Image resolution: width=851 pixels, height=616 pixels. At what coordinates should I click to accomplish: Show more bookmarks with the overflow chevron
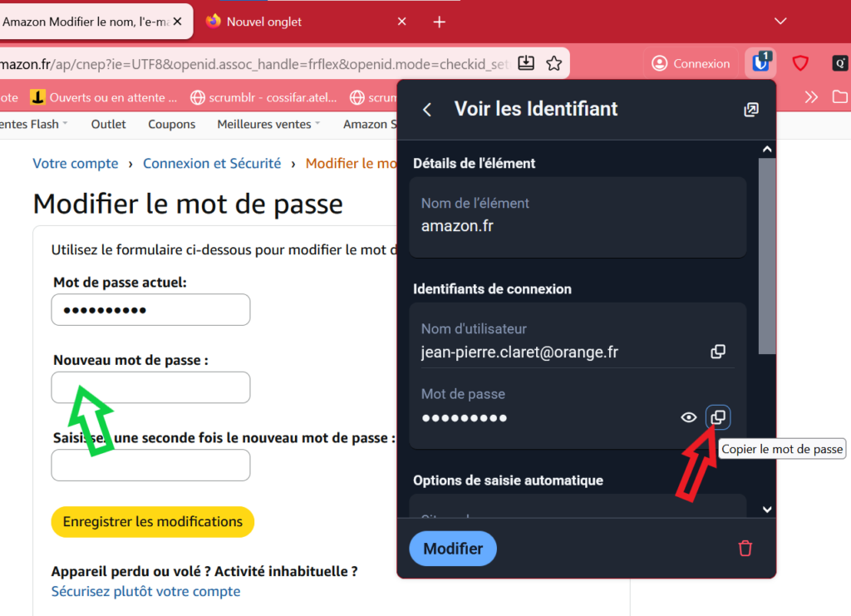[811, 97]
